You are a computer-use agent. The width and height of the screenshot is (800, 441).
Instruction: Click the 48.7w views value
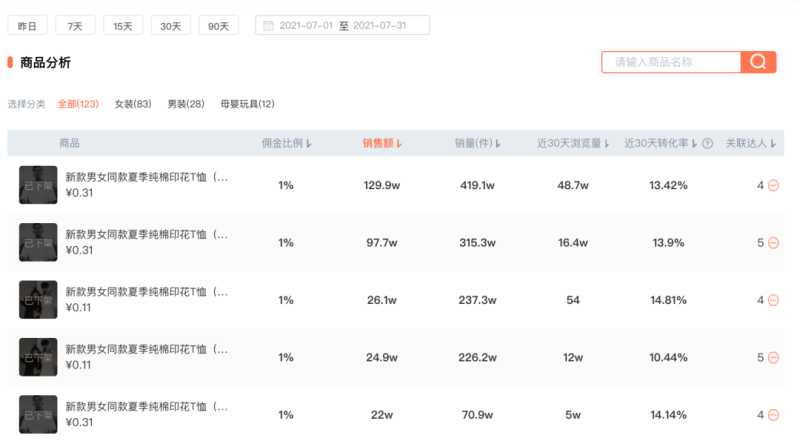[x=573, y=185]
